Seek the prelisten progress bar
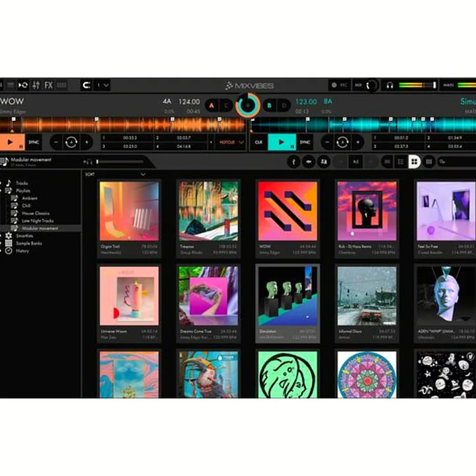Screen dimensions: 476x476 click(x=120, y=162)
